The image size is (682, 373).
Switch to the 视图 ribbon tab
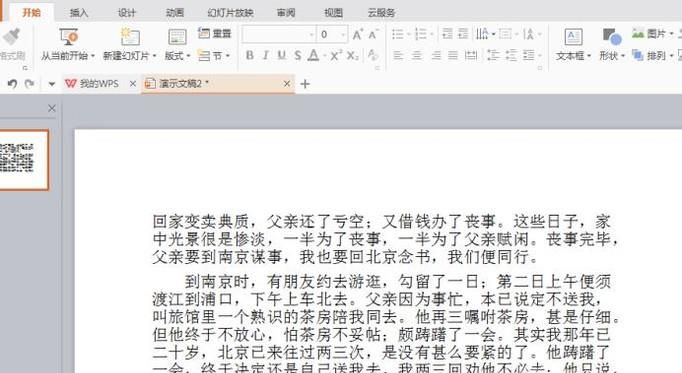pos(333,13)
